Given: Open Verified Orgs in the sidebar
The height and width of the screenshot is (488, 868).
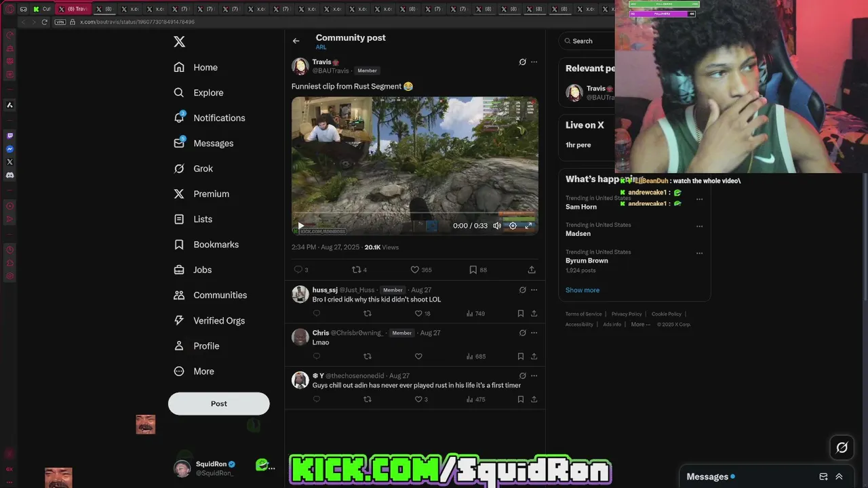Looking at the screenshot, I should [209, 321].
